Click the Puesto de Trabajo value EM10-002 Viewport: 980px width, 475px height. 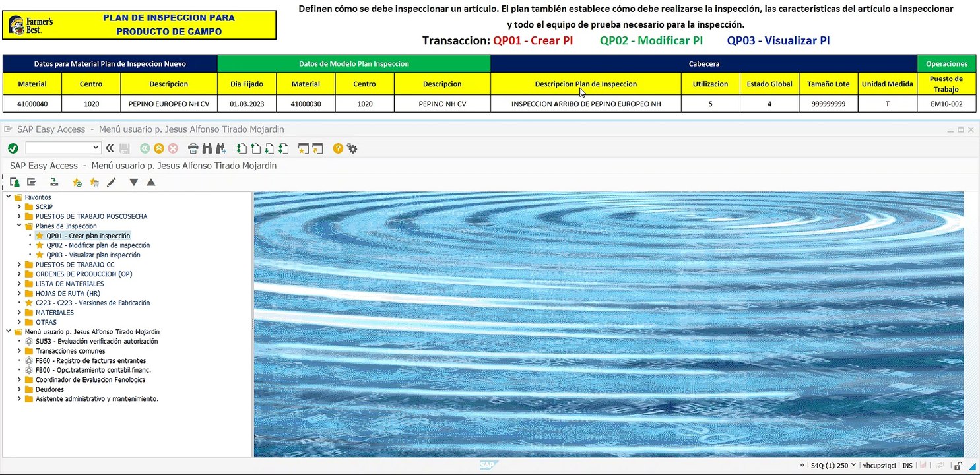946,104
